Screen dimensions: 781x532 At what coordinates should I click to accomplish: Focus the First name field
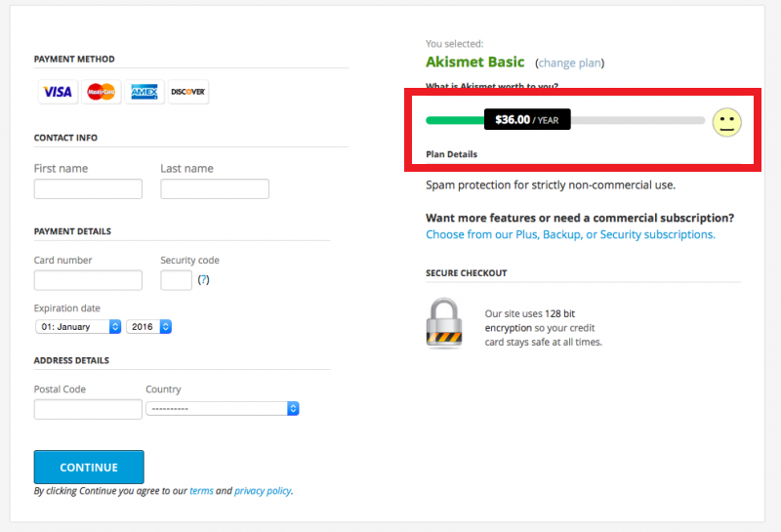[88, 188]
